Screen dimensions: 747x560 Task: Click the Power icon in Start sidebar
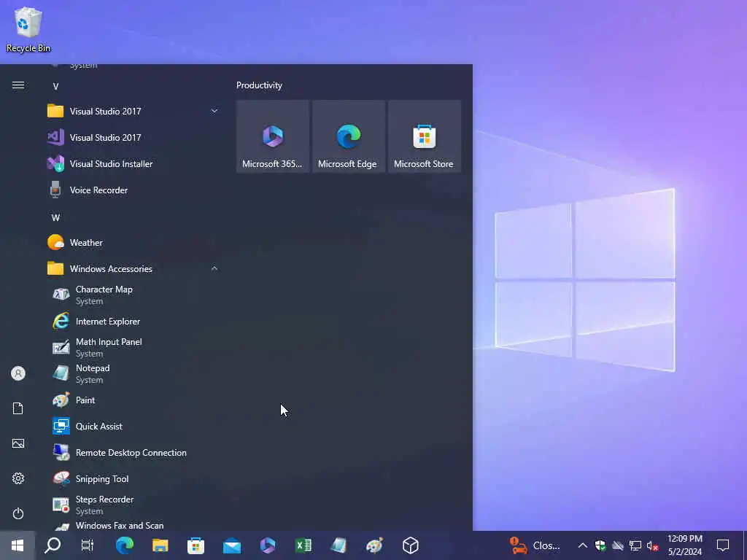coord(18,513)
